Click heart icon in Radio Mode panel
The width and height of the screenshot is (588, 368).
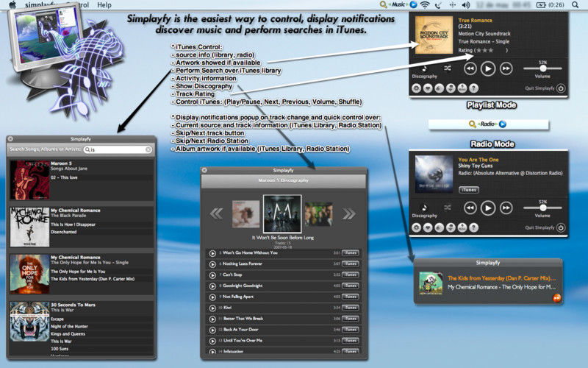(428, 227)
